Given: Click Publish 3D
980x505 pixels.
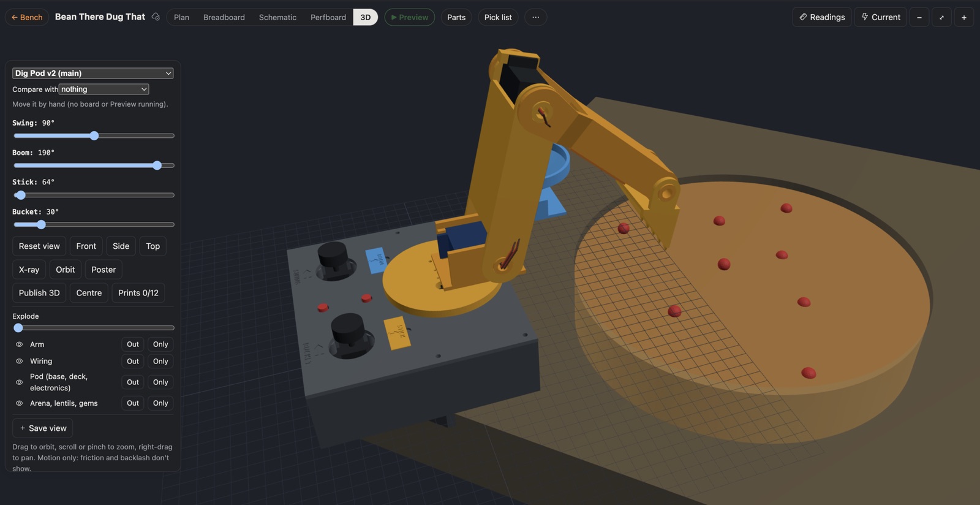Looking at the screenshot, I should click(x=39, y=293).
